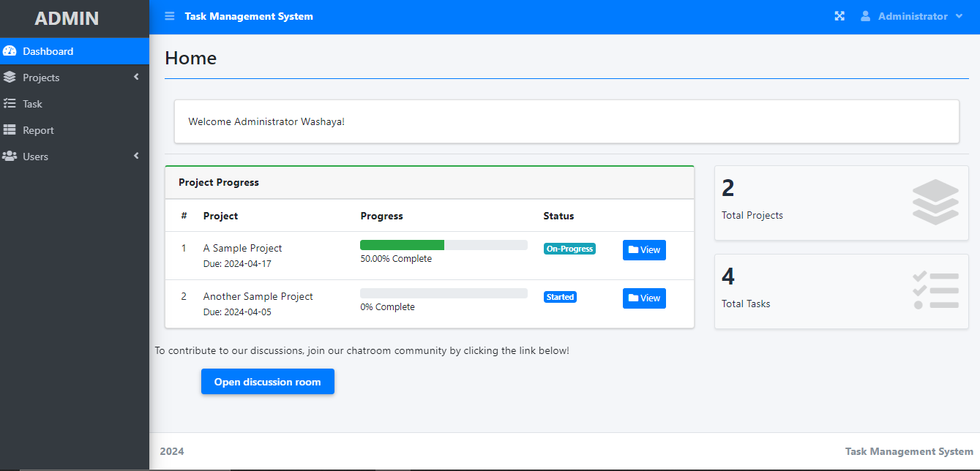Click the fullscreen expand icon
The height and width of the screenshot is (471, 980).
point(839,16)
